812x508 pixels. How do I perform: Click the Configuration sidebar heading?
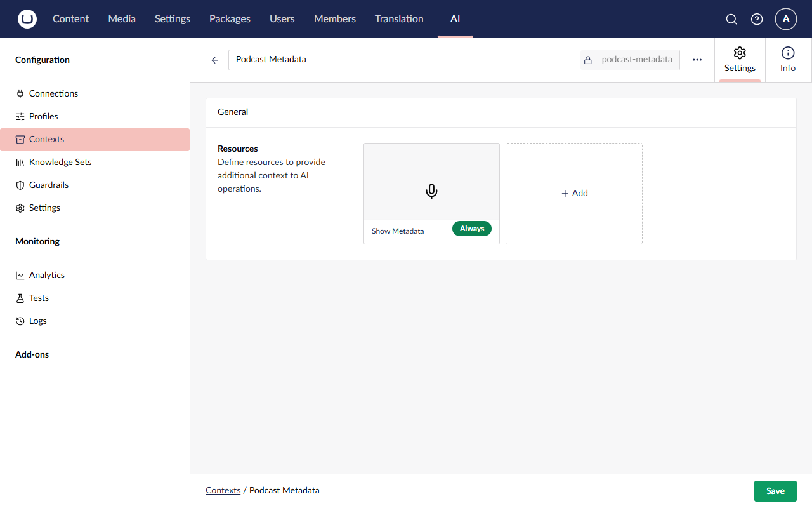click(x=43, y=60)
